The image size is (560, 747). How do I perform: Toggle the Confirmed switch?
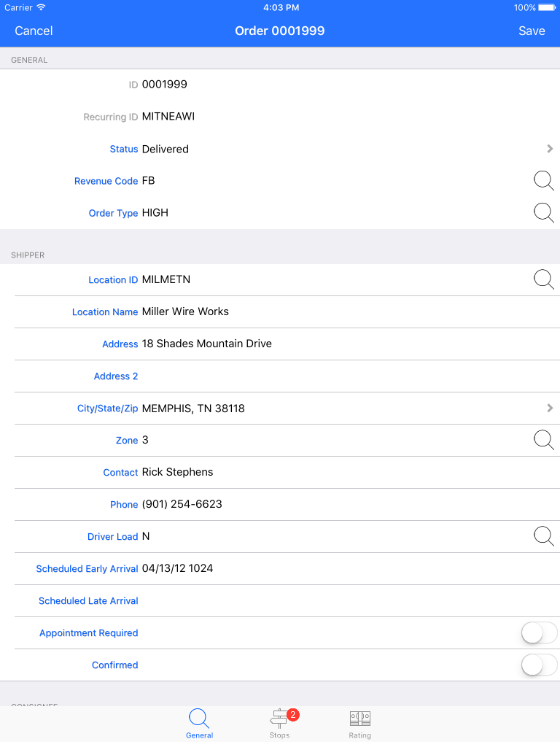(x=539, y=665)
